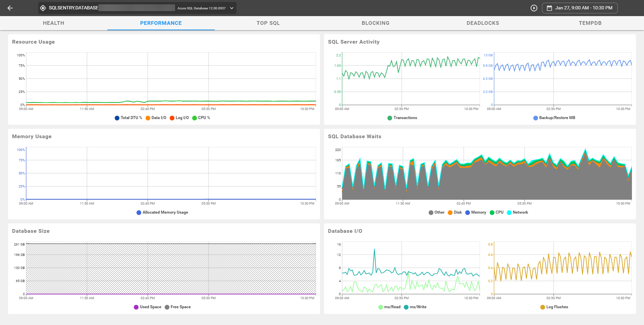Click the purple Used Space legend dot
644x325 pixels.
[136, 307]
